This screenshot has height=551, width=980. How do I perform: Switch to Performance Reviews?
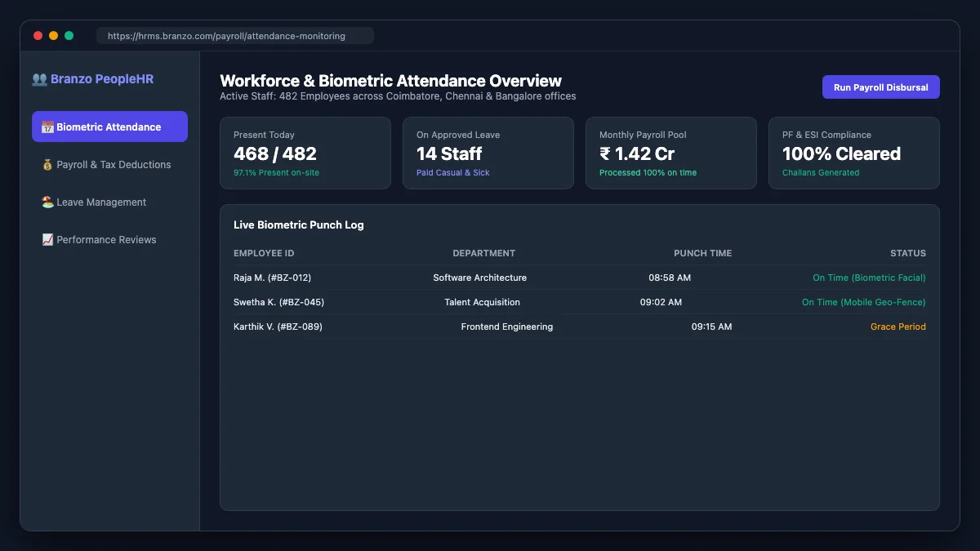click(x=109, y=239)
